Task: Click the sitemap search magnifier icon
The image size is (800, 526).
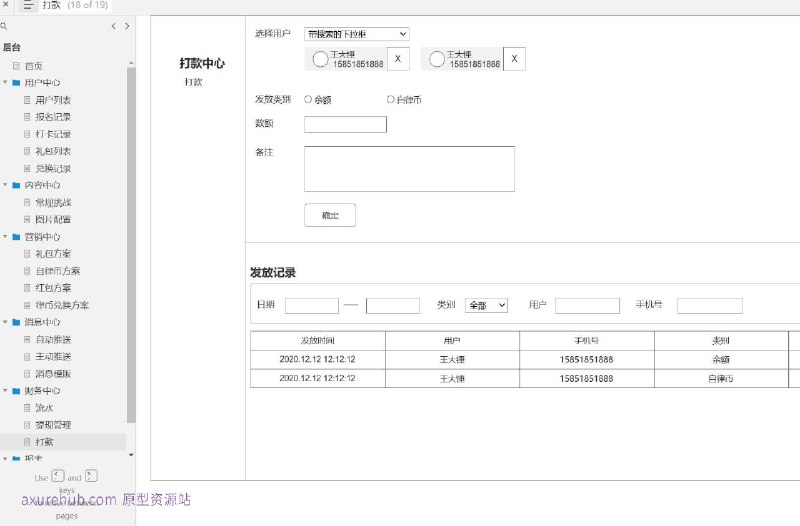Action: (4, 26)
